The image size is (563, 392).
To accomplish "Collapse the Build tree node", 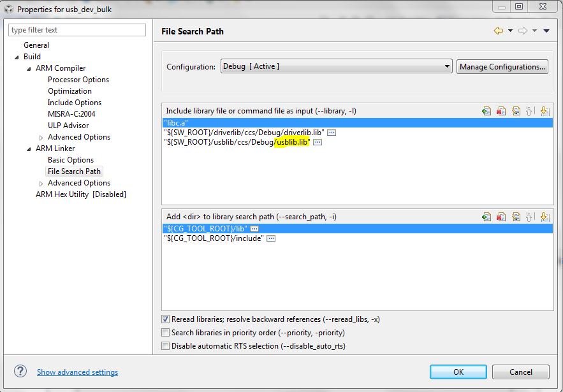I will click(17, 57).
